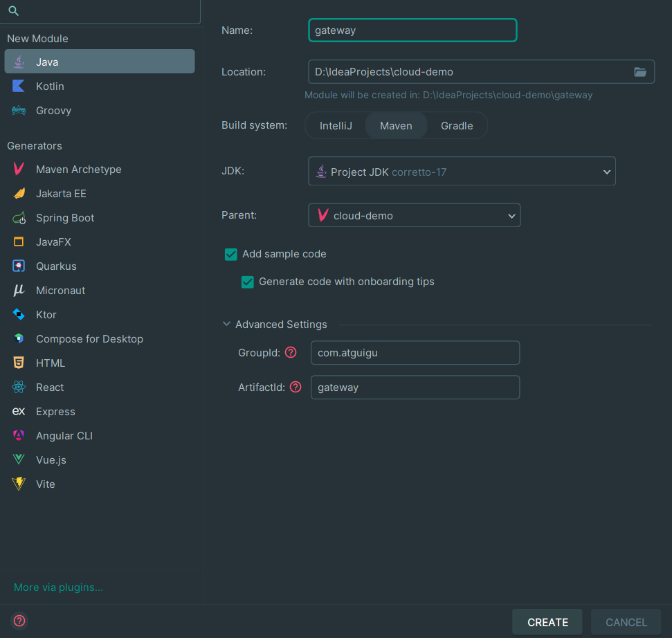The image size is (672, 638).
Task: Choose the JavaFX generator icon
Action: coord(19,241)
